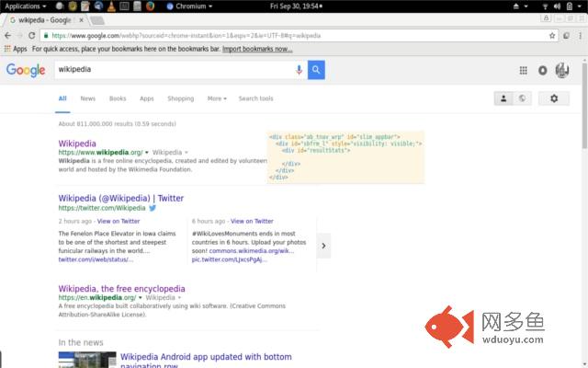
Task: Click Import bookmarks now link
Action: tap(257, 49)
